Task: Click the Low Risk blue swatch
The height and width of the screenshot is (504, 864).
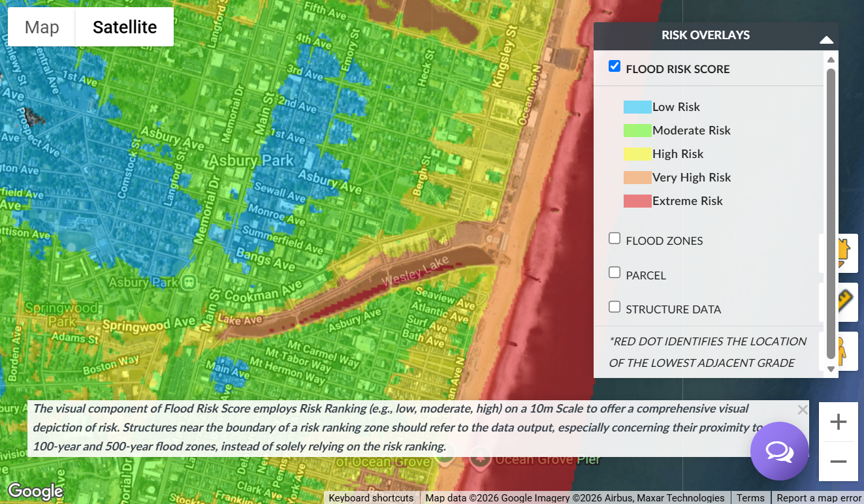Action: 637,107
